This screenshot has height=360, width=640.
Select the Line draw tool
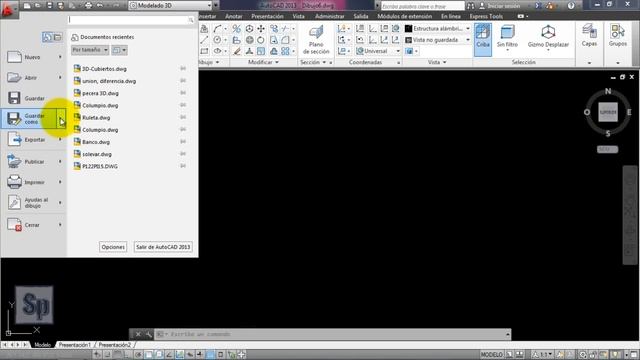(x=204, y=40)
